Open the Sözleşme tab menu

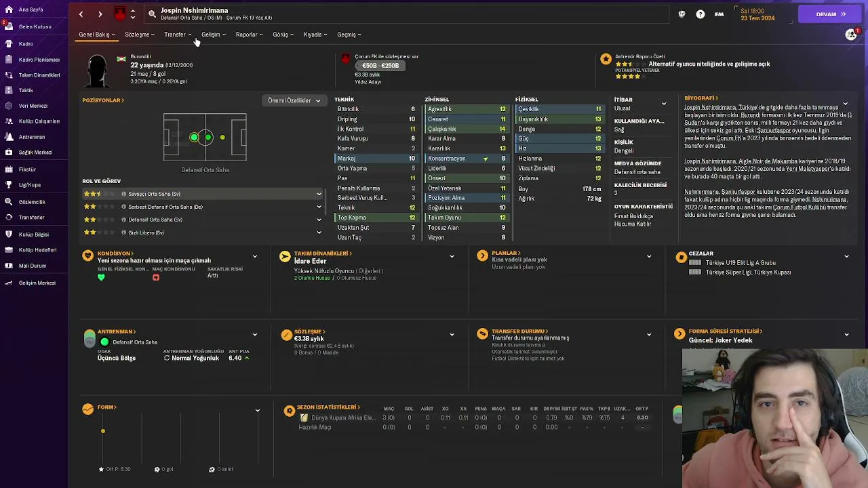tap(140, 35)
